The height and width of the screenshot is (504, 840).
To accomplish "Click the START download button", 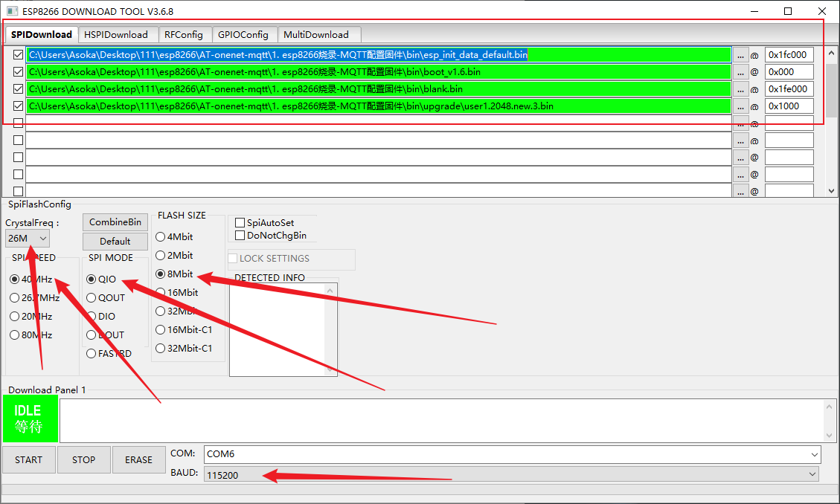I will (29, 460).
